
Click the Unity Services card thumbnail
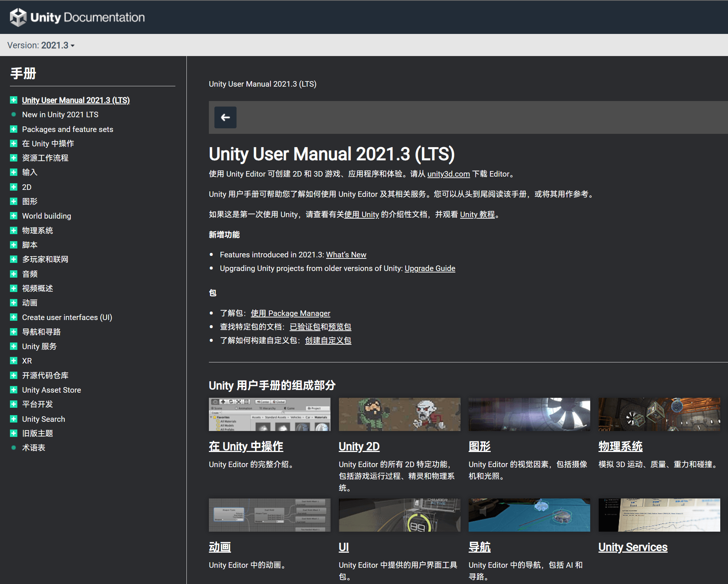[x=659, y=515]
